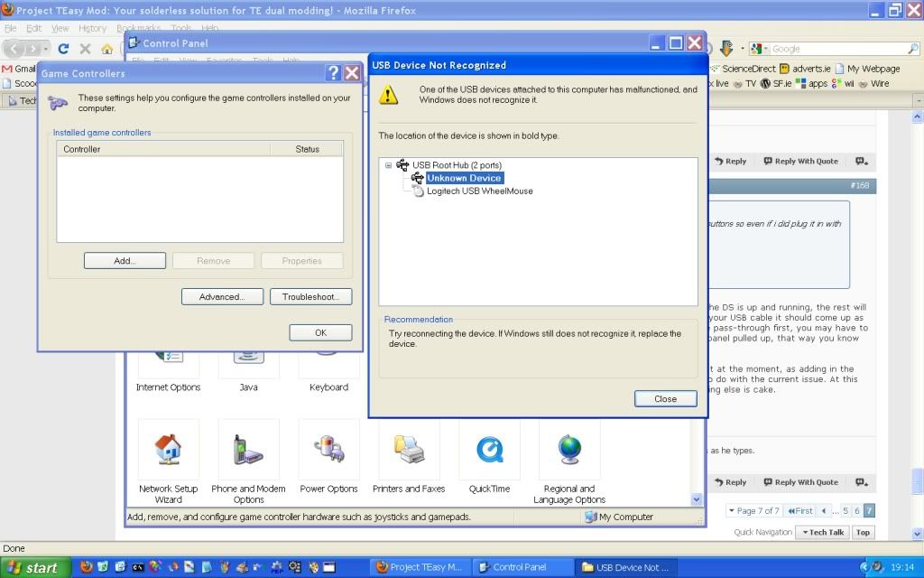Open SF.ie WordPress bookmark

pos(776,83)
